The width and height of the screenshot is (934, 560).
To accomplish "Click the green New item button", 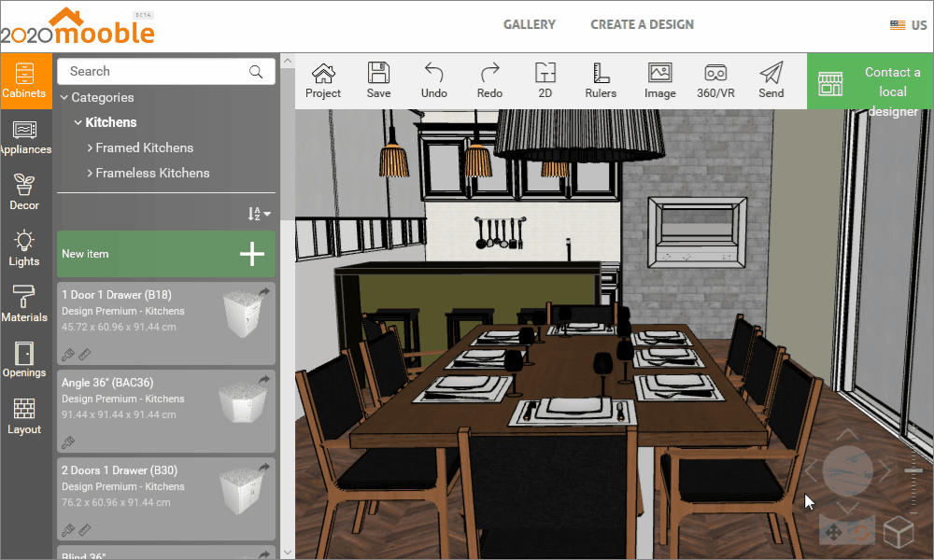I will pos(166,254).
